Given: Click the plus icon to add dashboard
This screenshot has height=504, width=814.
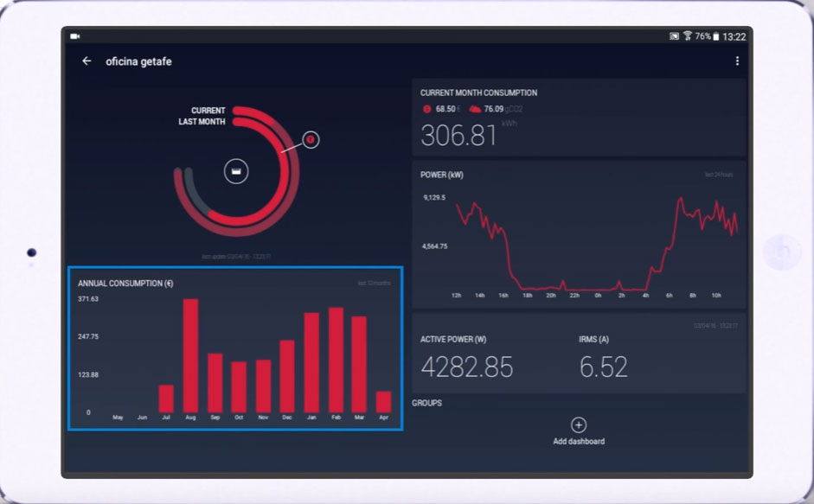Looking at the screenshot, I should [579, 424].
